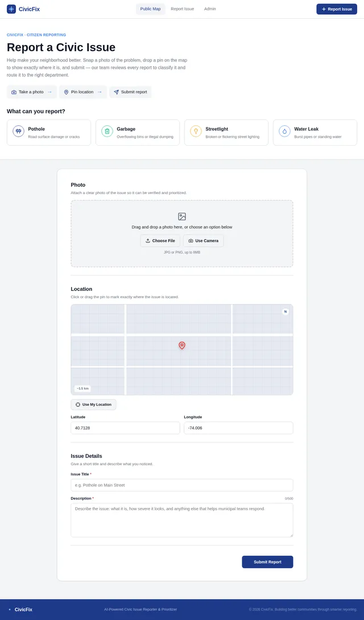This screenshot has width=364, height=620.
Task: Click the 'Take a photo' step label
Action: 31,92
